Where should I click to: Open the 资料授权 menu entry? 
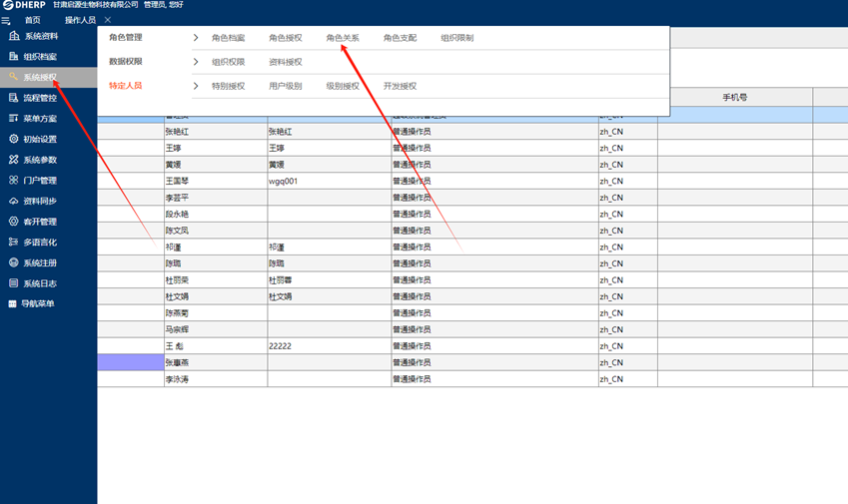(286, 62)
